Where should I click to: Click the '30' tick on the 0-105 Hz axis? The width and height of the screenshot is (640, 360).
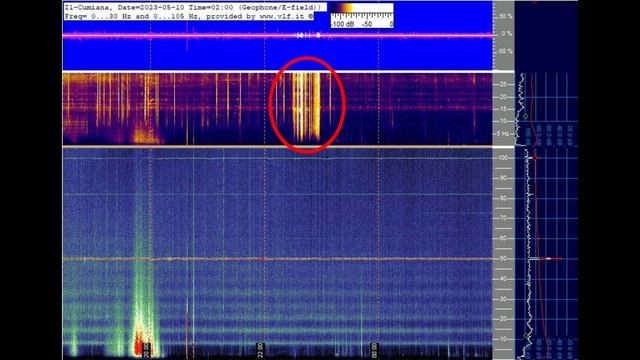click(503, 299)
